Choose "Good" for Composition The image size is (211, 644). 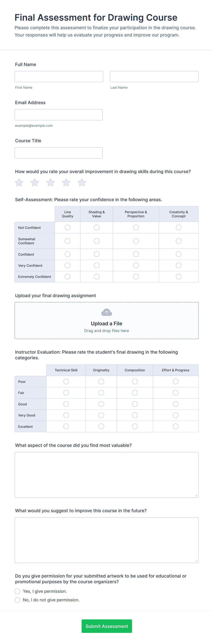[135, 404]
